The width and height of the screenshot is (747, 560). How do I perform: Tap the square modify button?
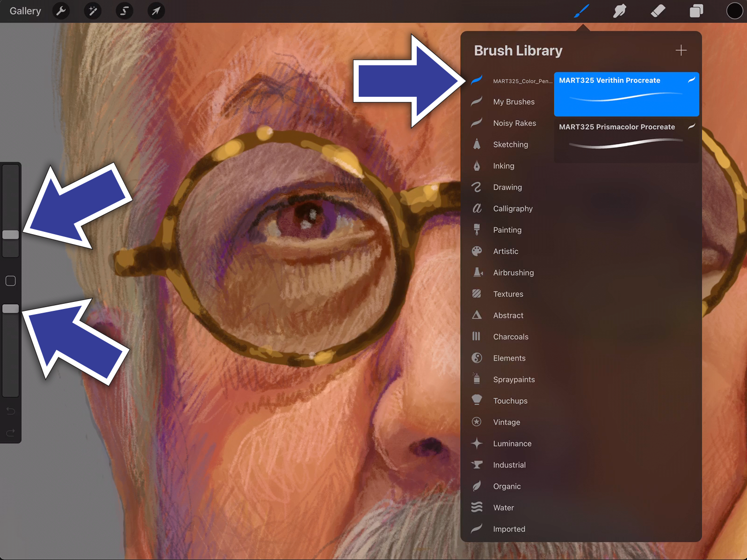point(11,281)
